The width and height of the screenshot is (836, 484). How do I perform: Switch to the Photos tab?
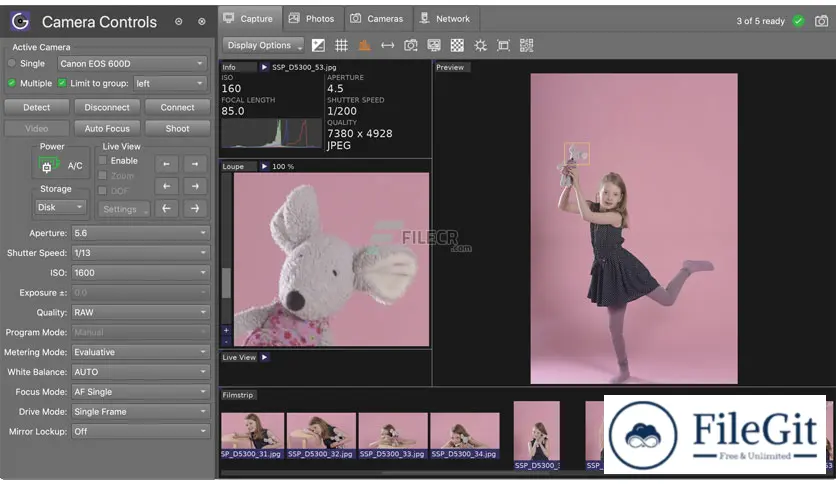click(313, 19)
